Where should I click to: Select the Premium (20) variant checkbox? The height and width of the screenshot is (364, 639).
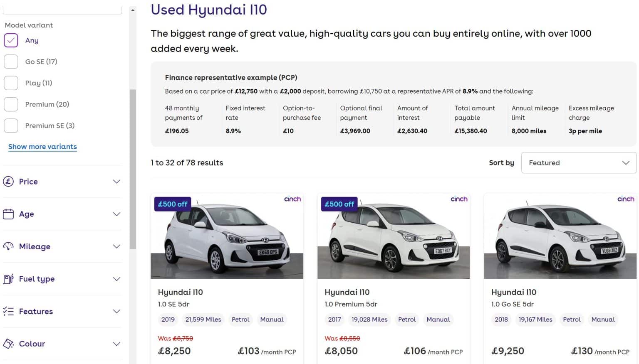11,104
